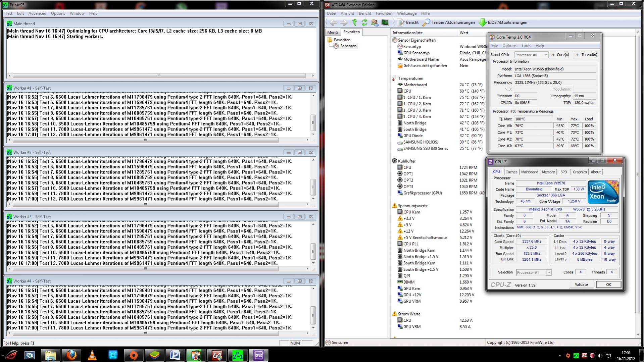Screen dimensions: 644x362
Task: Open network status in system tray
Action: point(608,356)
